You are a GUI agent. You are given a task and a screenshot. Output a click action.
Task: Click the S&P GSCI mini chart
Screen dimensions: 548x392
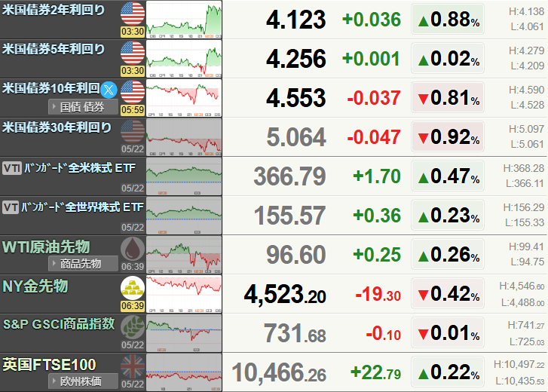(184, 333)
